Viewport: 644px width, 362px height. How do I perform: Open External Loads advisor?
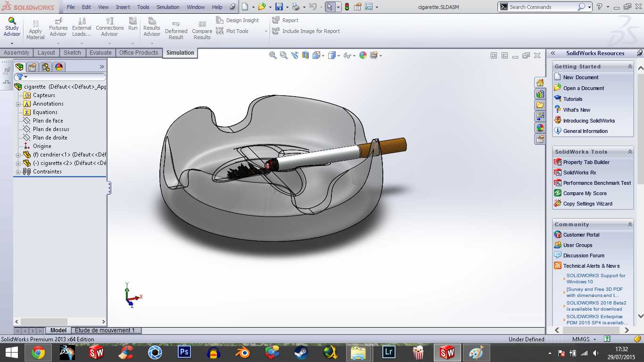[x=82, y=27]
